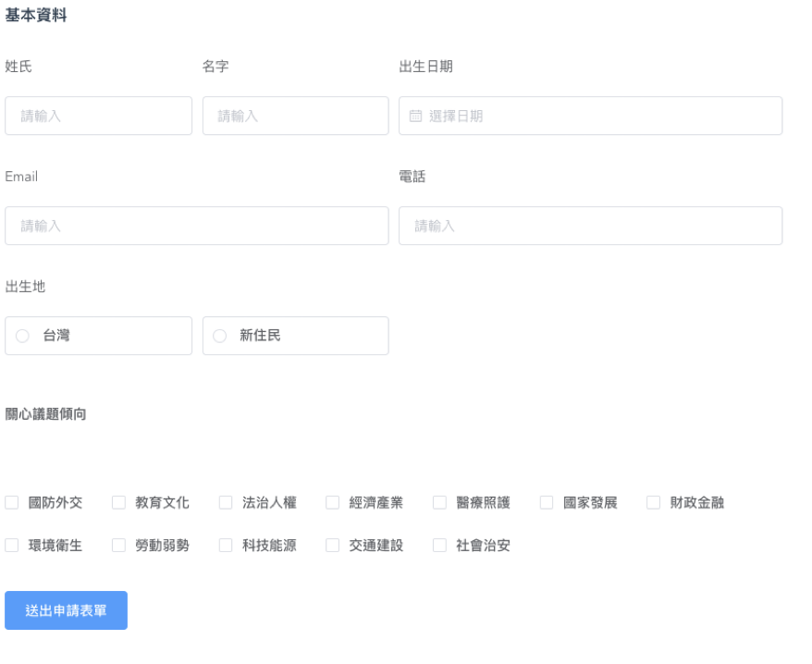Tick the 社會治安 checkbox
This screenshot has width=812, height=664.
439,545
